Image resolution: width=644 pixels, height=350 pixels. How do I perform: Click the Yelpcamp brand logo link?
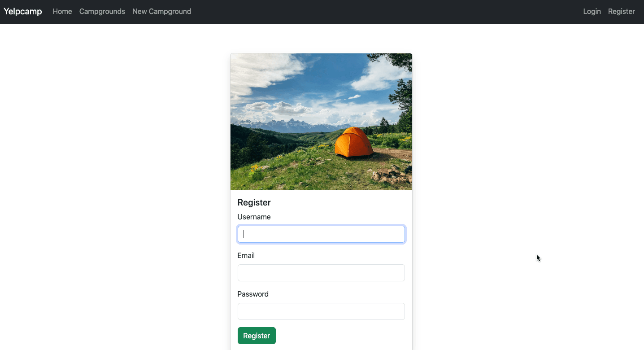23,12
